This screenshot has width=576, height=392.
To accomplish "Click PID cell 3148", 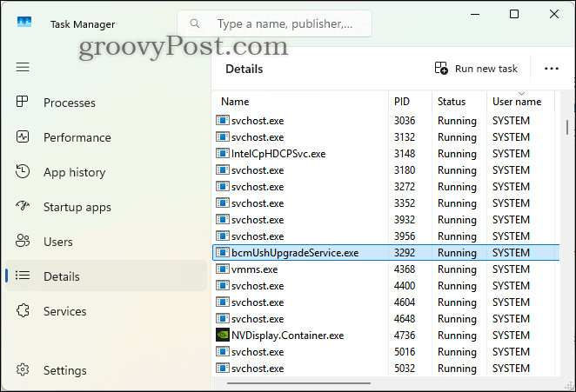I will click(405, 154).
